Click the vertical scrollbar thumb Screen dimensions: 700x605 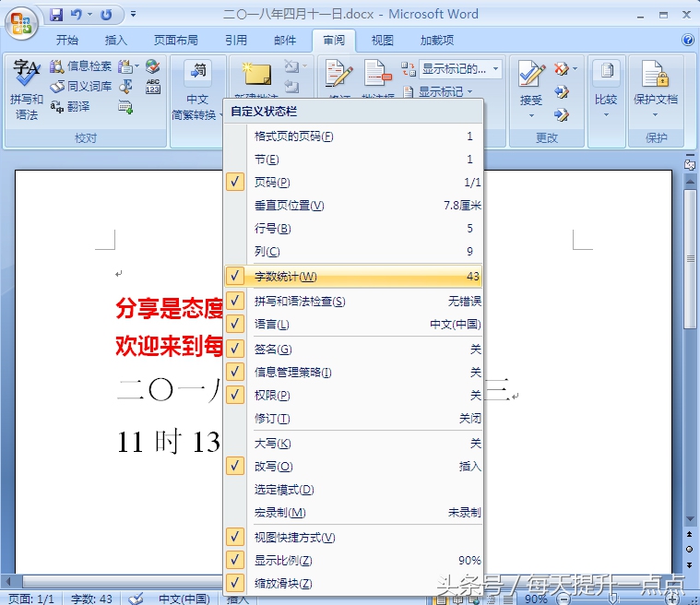click(690, 259)
